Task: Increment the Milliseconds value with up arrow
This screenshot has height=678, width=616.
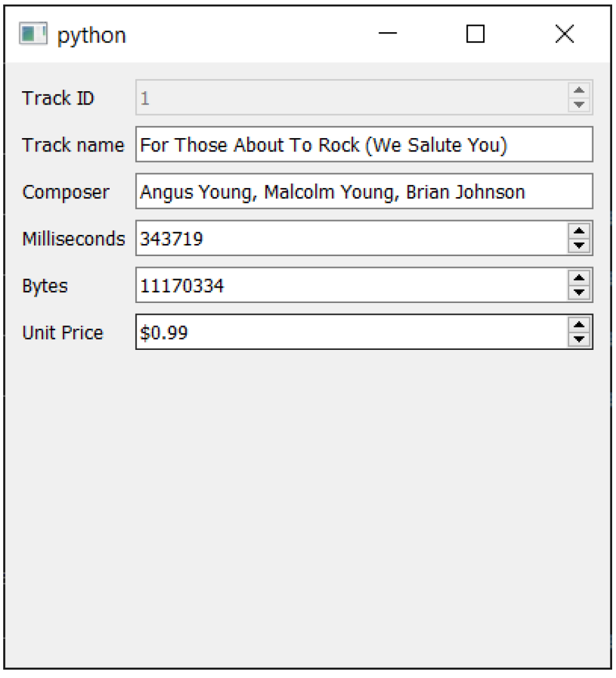Action: click(x=579, y=231)
